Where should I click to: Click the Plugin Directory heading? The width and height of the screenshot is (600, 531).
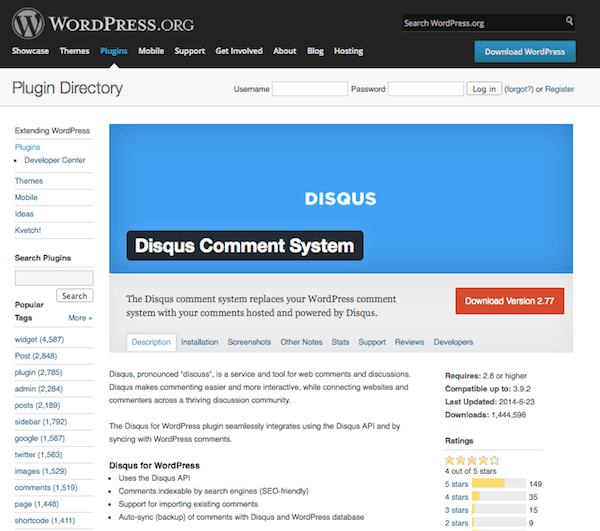(67, 88)
